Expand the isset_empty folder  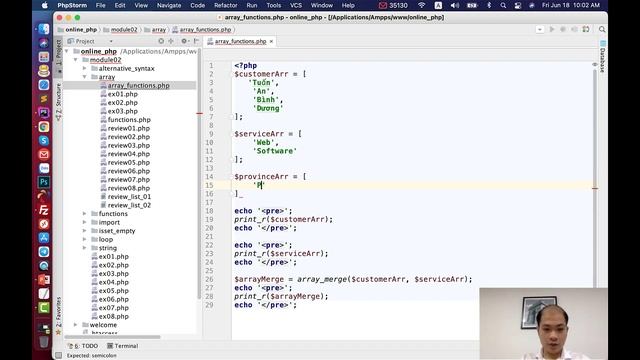coord(84,231)
